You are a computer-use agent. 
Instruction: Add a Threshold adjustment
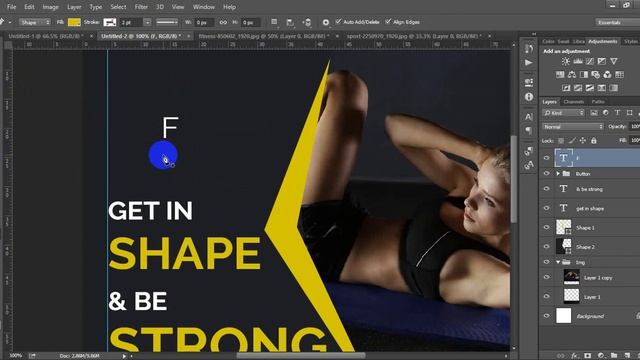[590, 88]
